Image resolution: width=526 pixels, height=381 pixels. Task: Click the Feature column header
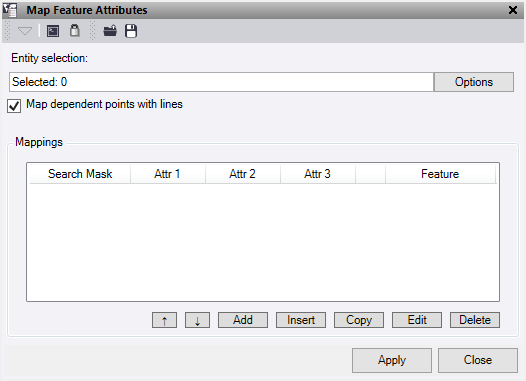pos(440,174)
